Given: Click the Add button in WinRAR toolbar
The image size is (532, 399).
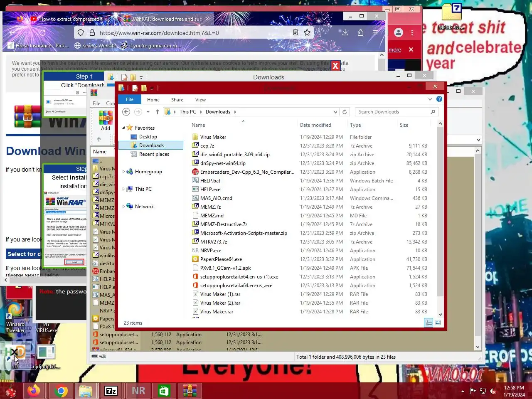Looking at the screenshot, I should click(x=106, y=121).
